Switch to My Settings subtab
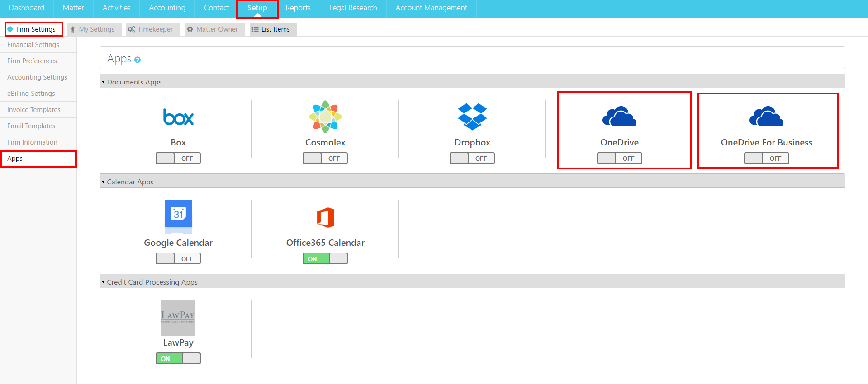Image resolution: width=868 pixels, height=384 pixels. coord(95,29)
